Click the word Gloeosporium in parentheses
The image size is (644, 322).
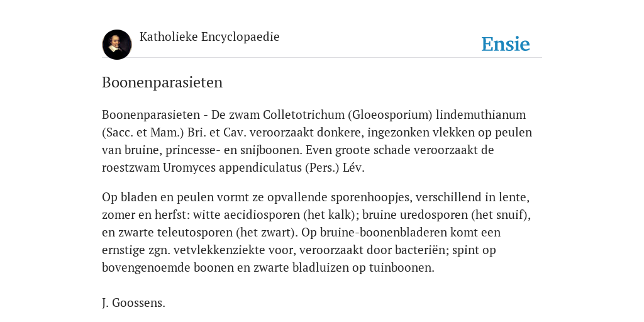point(390,114)
